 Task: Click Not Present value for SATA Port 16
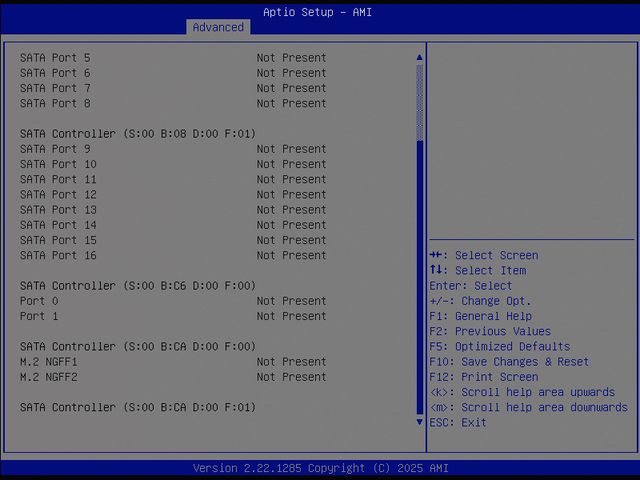[x=291, y=256]
